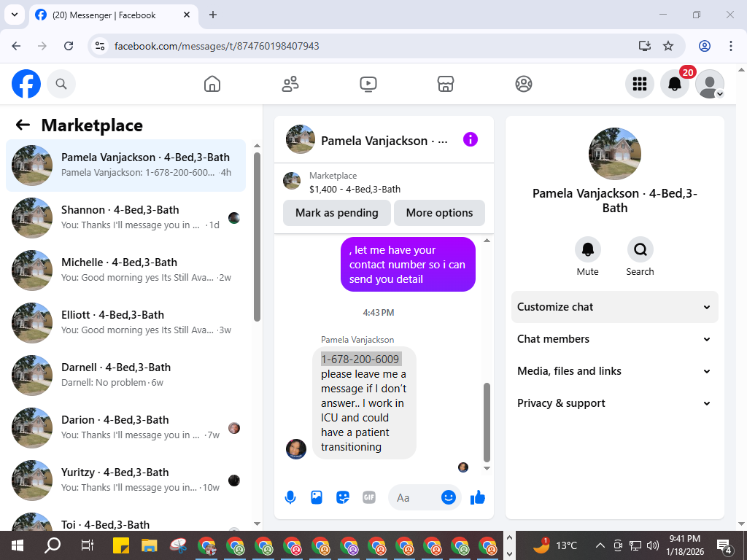747x560 pixels.
Task: Click the large house thumbnail in info panel
Action: pyautogui.click(x=614, y=153)
